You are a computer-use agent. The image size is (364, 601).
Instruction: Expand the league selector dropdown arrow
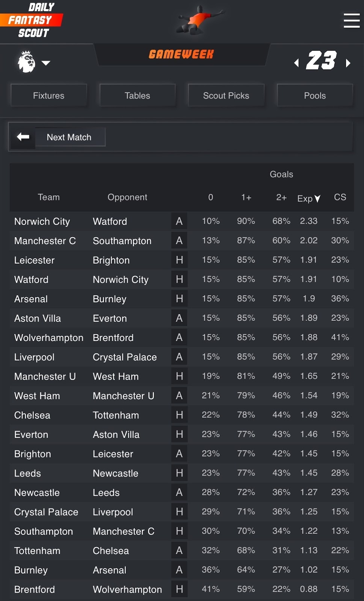pyautogui.click(x=46, y=63)
